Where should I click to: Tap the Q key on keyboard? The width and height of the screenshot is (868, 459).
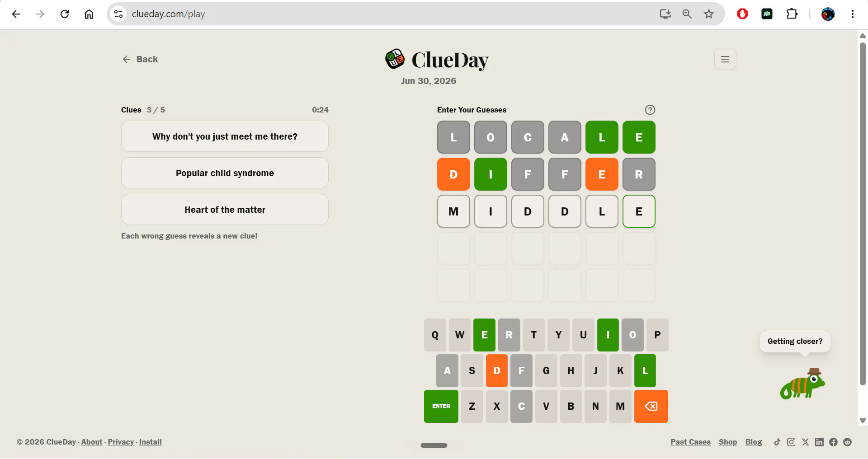(x=435, y=335)
